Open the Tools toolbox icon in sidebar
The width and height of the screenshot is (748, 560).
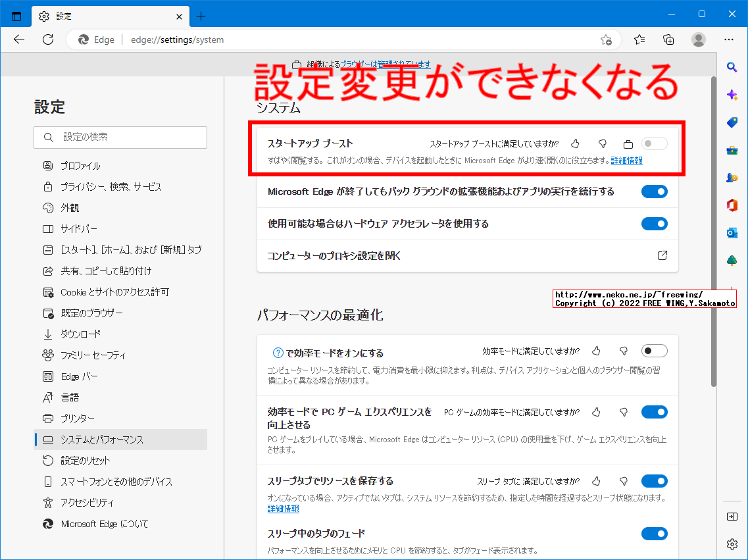(732, 150)
